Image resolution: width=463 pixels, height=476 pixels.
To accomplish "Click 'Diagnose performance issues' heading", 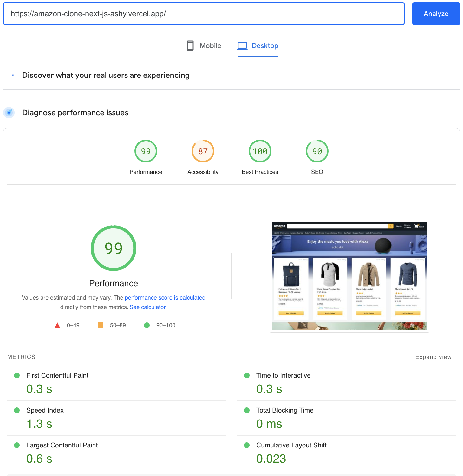I will click(x=75, y=113).
